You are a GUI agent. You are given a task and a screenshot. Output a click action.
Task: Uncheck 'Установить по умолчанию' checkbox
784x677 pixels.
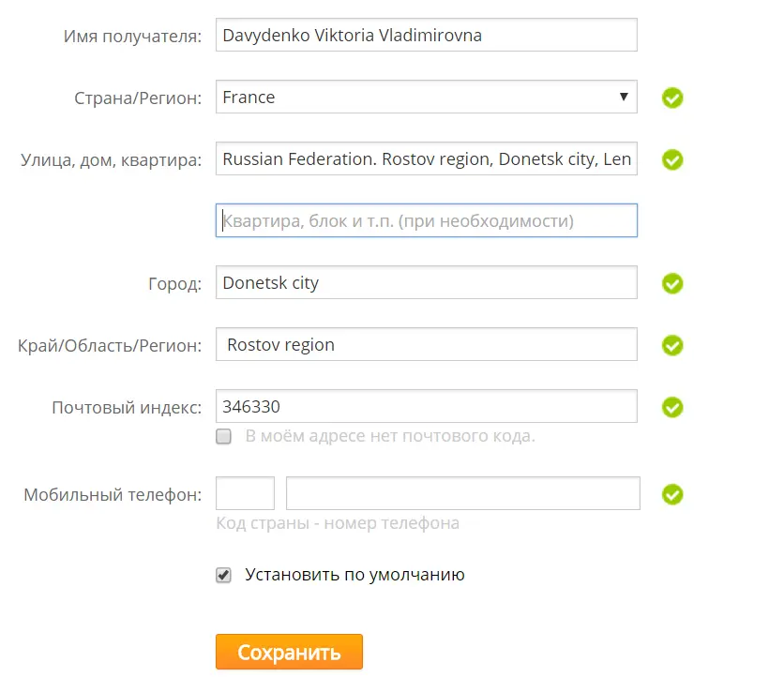coord(223,575)
